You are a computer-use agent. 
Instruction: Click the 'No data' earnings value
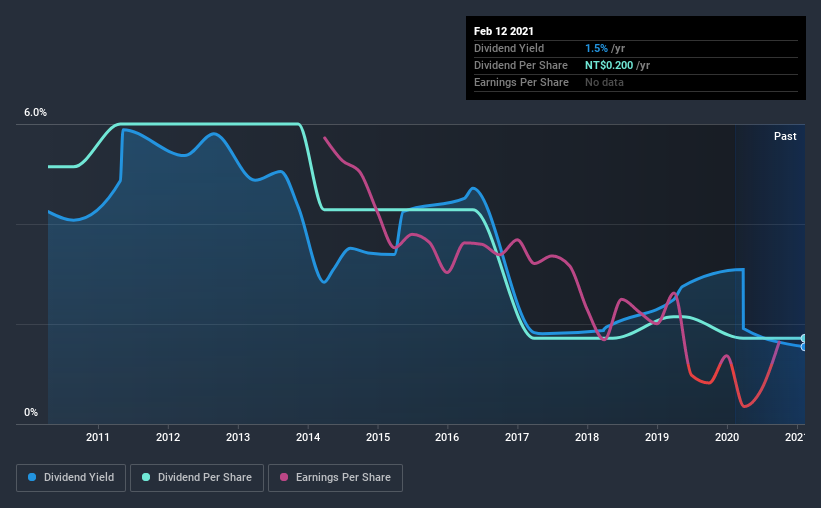tap(604, 82)
